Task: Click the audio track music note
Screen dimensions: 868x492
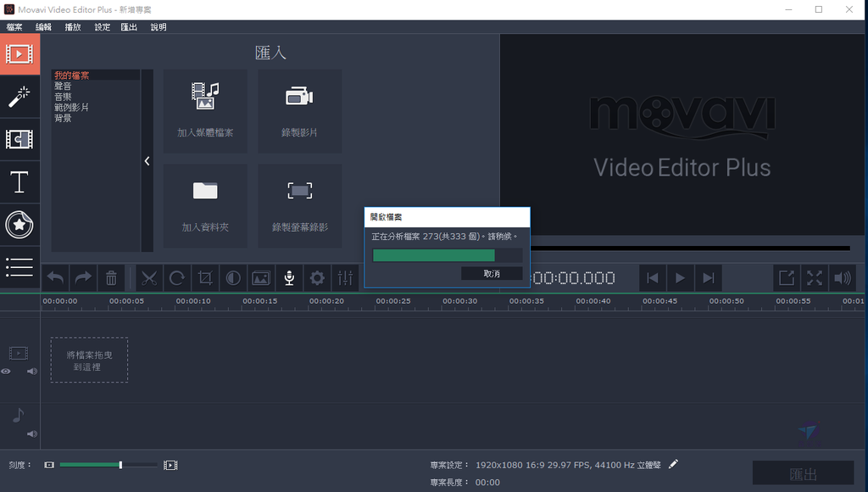Action: pos(19,415)
